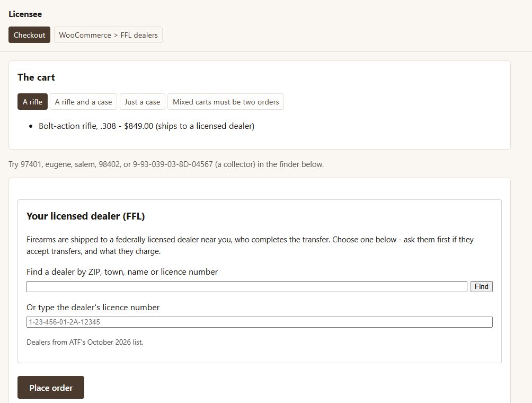Click the 'Your licensed dealer (FFL)' heading
The image size is (532, 403).
(86, 216)
